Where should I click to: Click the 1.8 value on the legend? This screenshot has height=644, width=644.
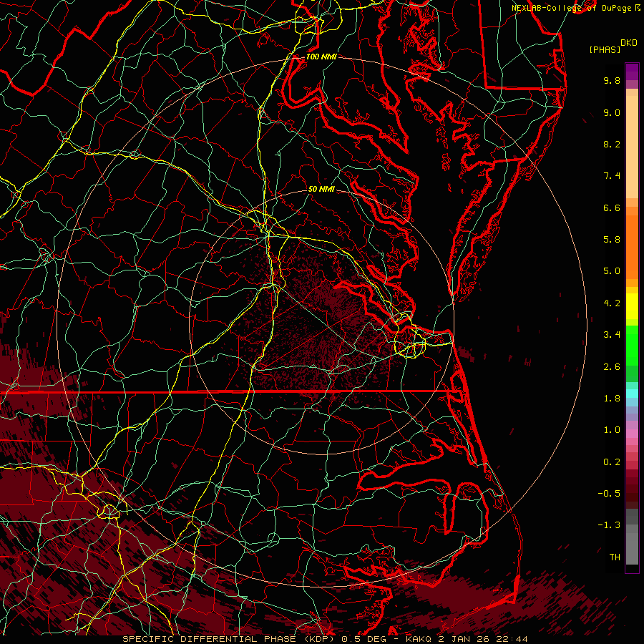612,399
